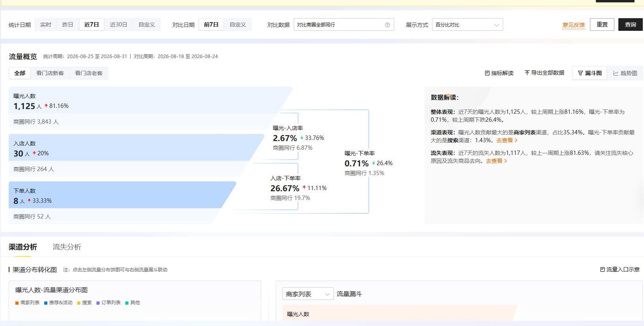Screen dimensions: 644x326
Task: Click the 导出全部数据 upload arrow icon
Action: 527,73
